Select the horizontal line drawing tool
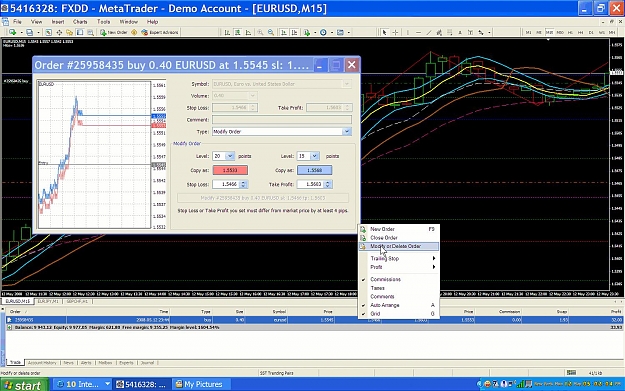The width and height of the screenshot is (625, 391). [418, 32]
